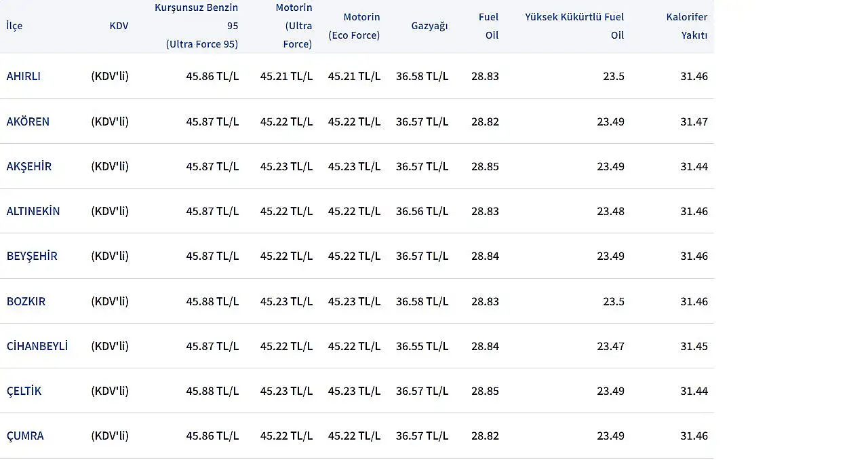Open the ÇUMRA district link

point(25,436)
